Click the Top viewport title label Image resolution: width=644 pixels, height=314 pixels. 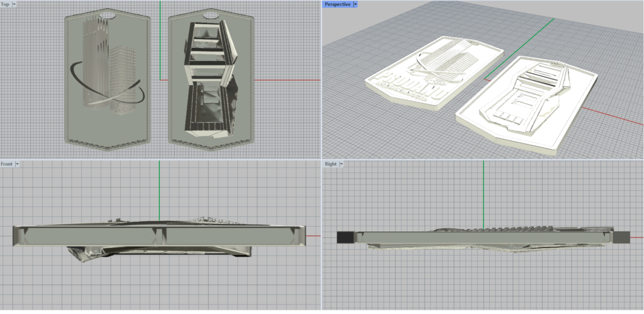5,4
